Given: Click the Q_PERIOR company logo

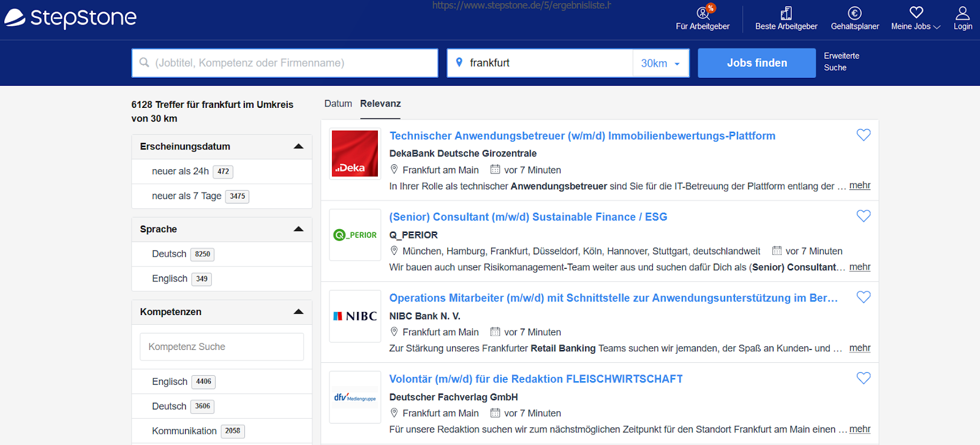Looking at the screenshot, I should (355, 235).
